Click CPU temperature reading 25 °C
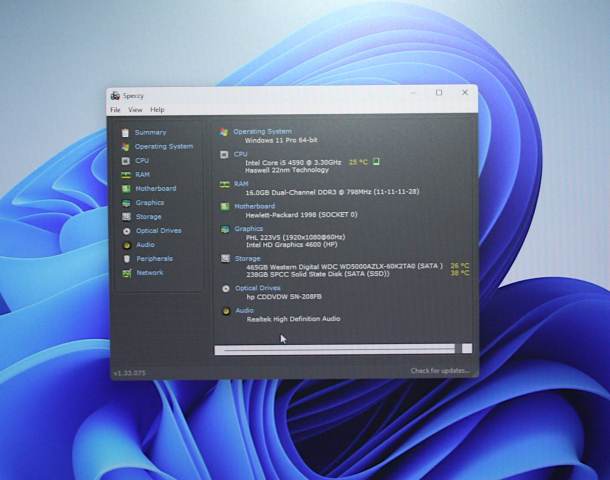610x480 pixels. (358, 162)
